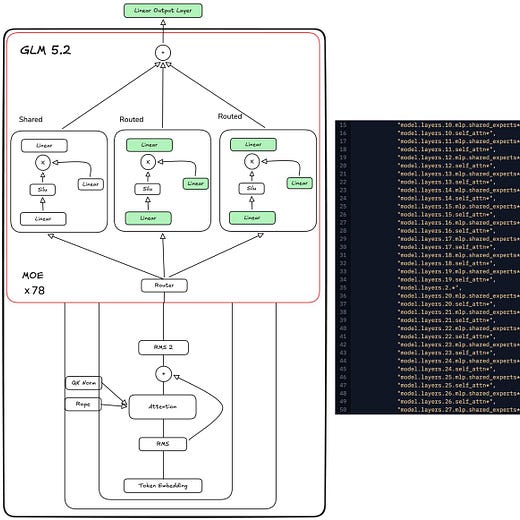Click code line model.layers.27.mlp.shared_experts
Viewport: 520px width, 520px height.
point(459,410)
